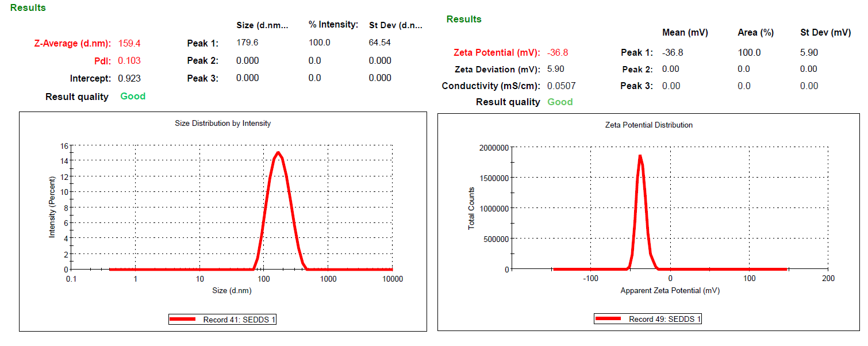Click the Conductivity value 0.0507
Image resolution: width=868 pixels, height=346 pixels.
tap(561, 86)
